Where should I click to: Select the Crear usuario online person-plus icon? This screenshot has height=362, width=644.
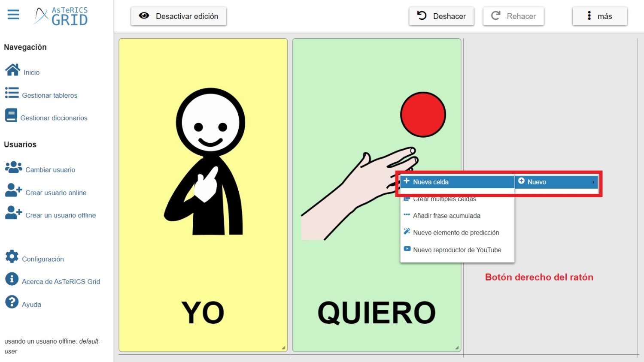click(x=12, y=190)
